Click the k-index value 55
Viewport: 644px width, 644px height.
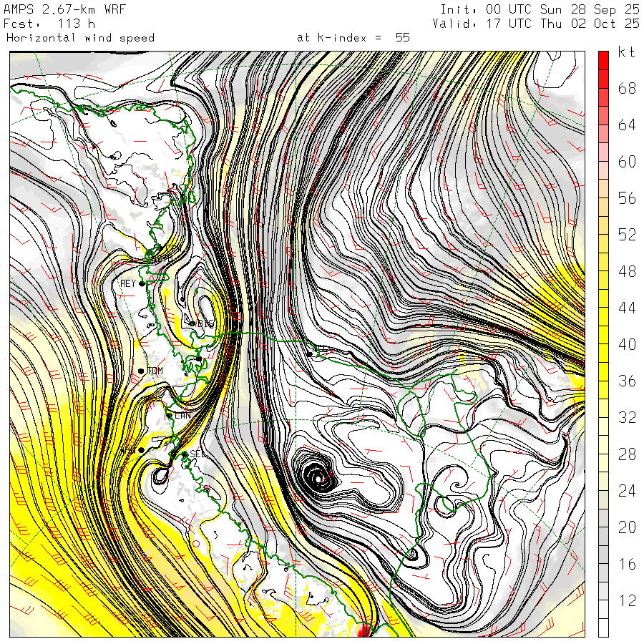click(402, 38)
